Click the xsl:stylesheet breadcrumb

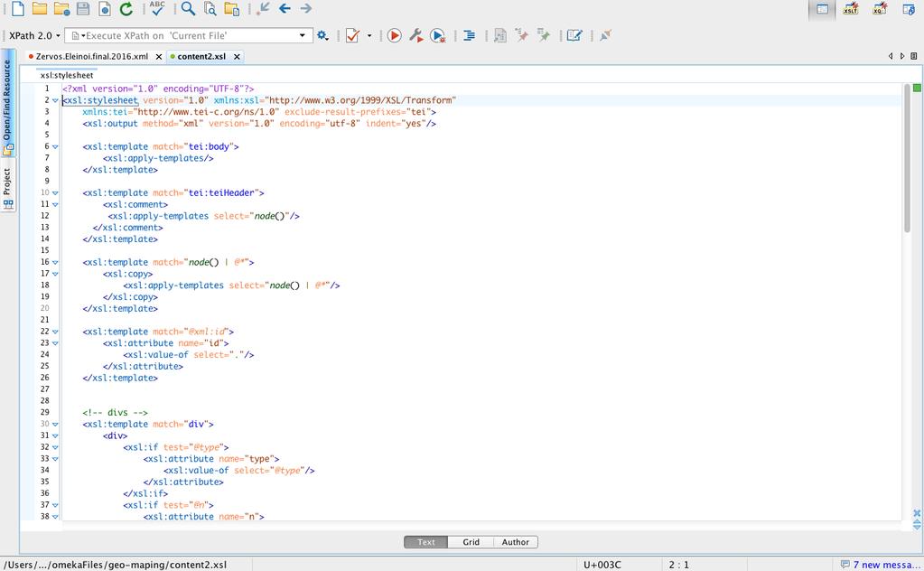pyautogui.click(x=67, y=75)
